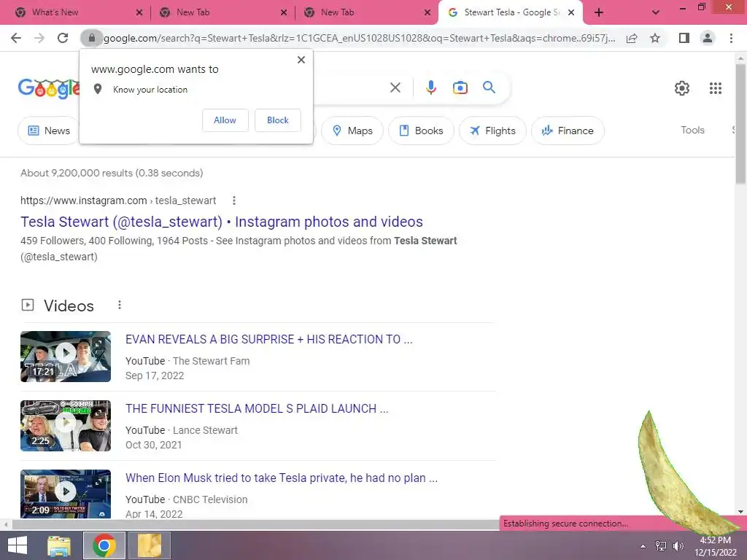Viewport: 747px width, 560px height.
Task: Play the 2:09 CNBC video thumbnail
Action: coord(66,494)
